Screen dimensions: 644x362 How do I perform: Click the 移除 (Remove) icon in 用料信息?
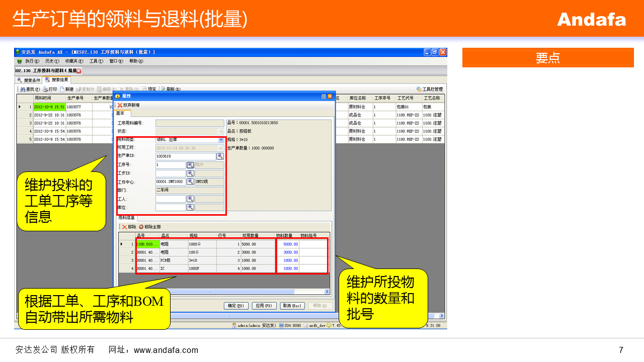[125, 227]
